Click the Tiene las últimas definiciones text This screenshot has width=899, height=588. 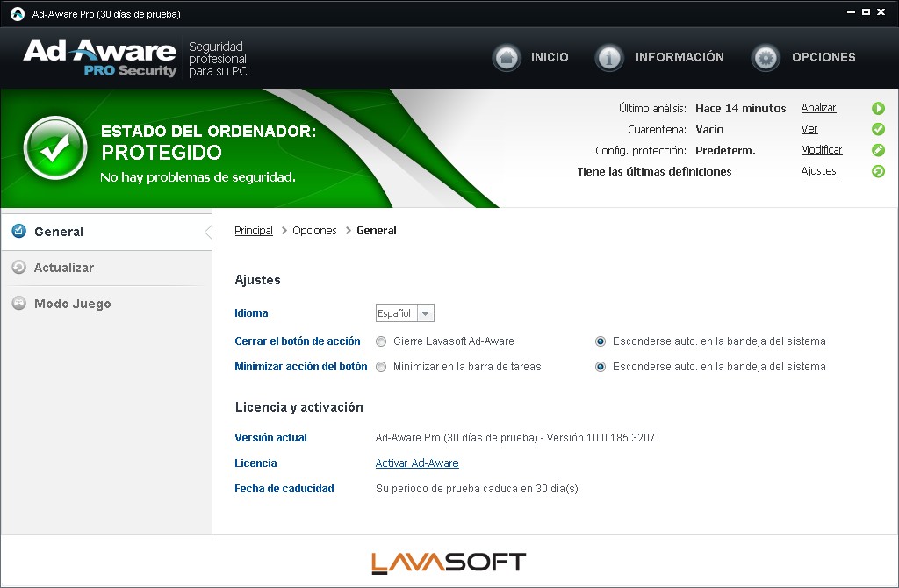(654, 172)
